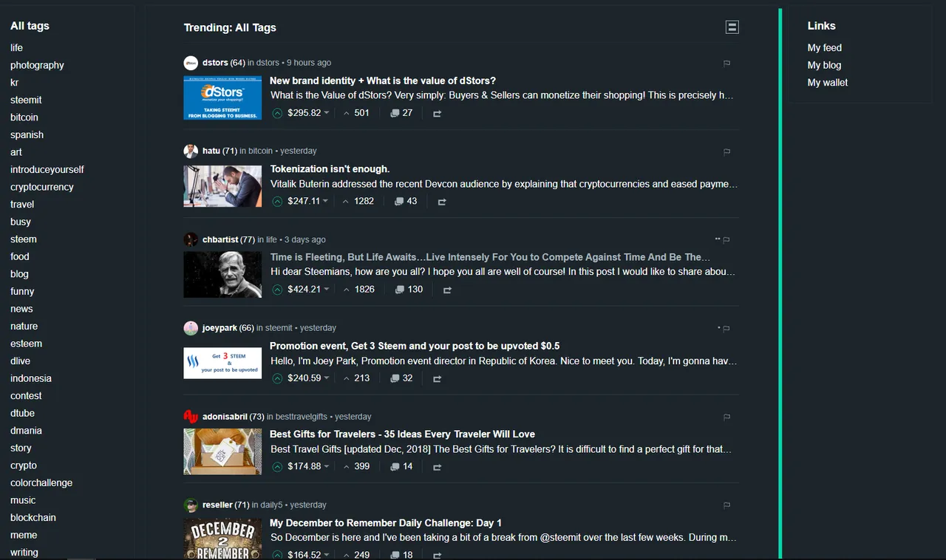The image size is (946, 560).
Task: Resteem hatu's Tokenization post
Action: click(x=442, y=202)
